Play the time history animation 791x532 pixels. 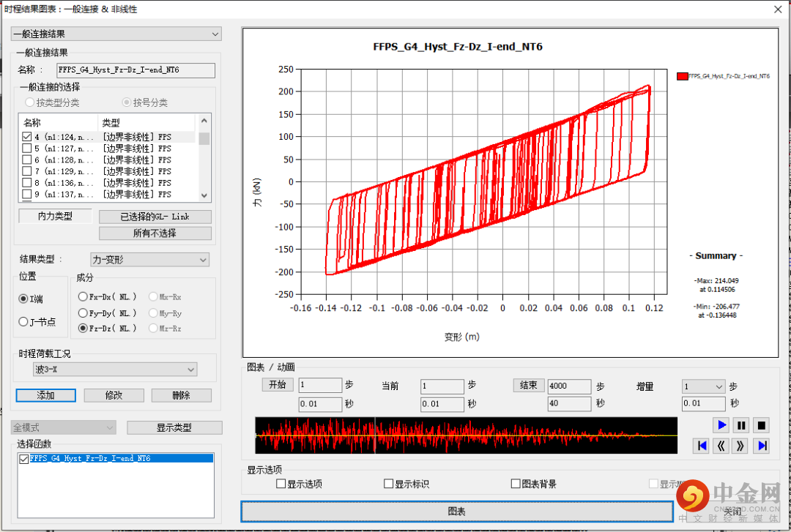[x=722, y=425]
